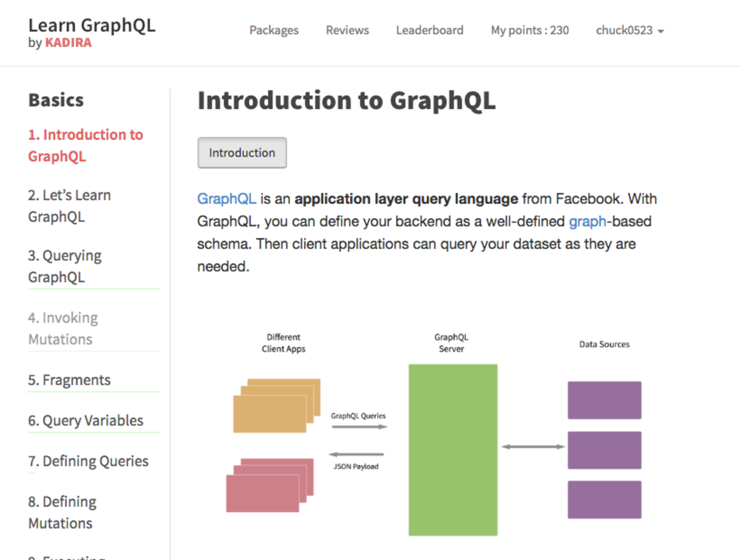Navigate to lesson 6 Query Variables
Viewport: 741px width, 560px height.
[x=85, y=420]
